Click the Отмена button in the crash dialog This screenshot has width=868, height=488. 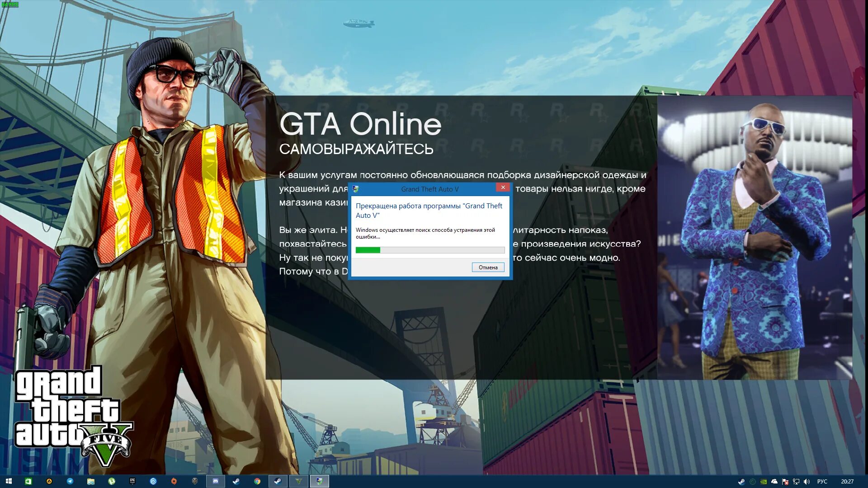point(488,267)
